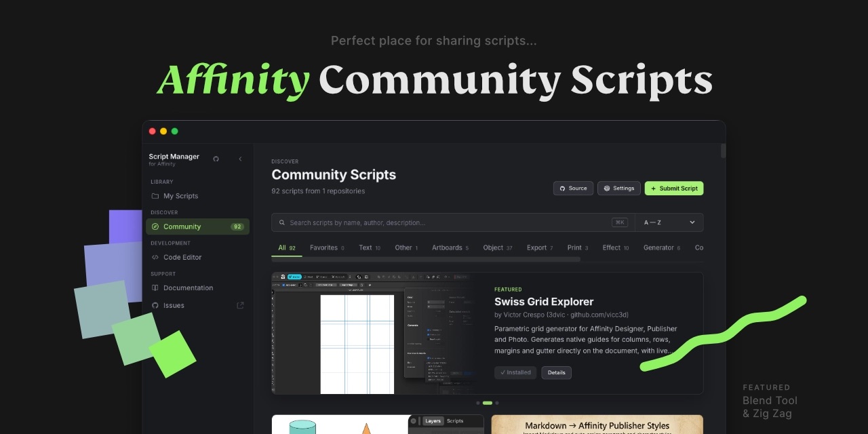The height and width of the screenshot is (434, 868).
Task: Click the horizontal scrollbar under category tabs
Action: pyautogui.click(x=426, y=259)
